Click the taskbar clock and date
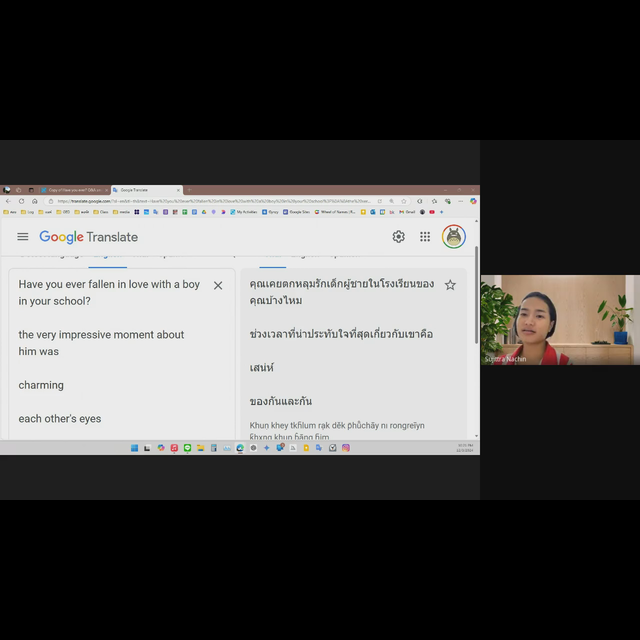This screenshot has height=640, width=640. point(465,448)
